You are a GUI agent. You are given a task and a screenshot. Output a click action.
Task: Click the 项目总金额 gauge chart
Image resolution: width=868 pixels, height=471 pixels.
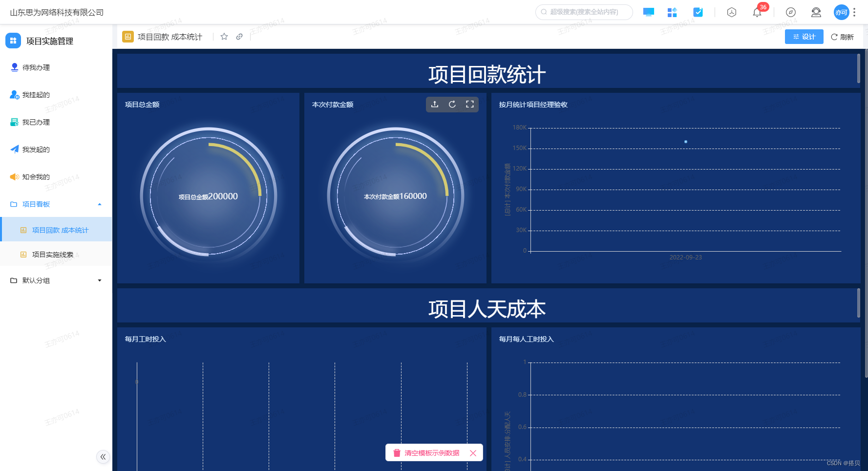click(x=209, y=196)
